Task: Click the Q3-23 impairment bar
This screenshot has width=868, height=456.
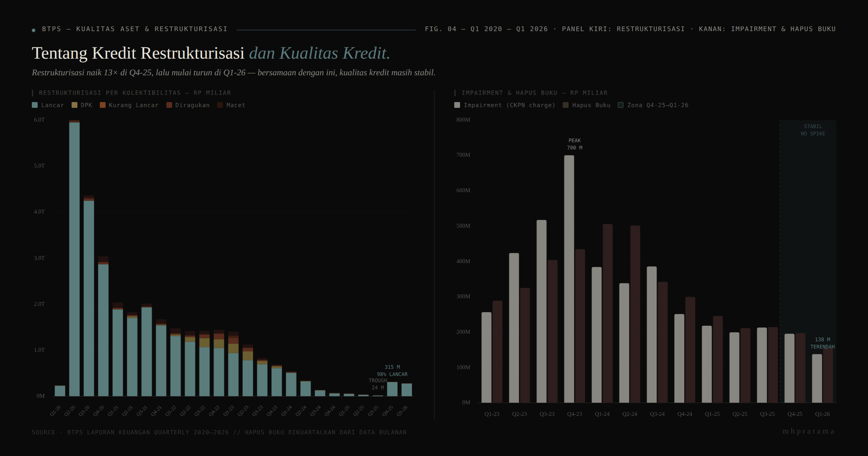Action: click(x=542, y=311)
